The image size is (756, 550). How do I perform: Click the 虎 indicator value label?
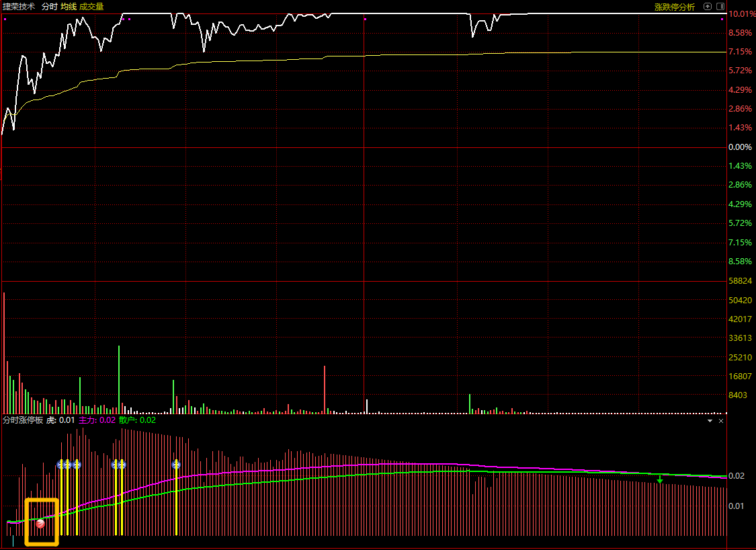coord(60,420)
